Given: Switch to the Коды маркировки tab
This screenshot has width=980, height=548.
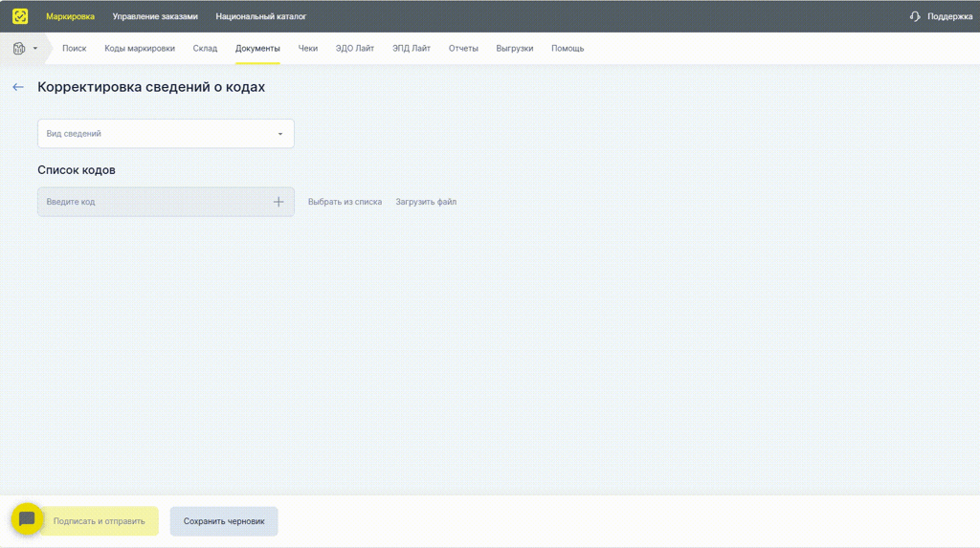Looking at the screenshot, I should (x=140, y=49).
